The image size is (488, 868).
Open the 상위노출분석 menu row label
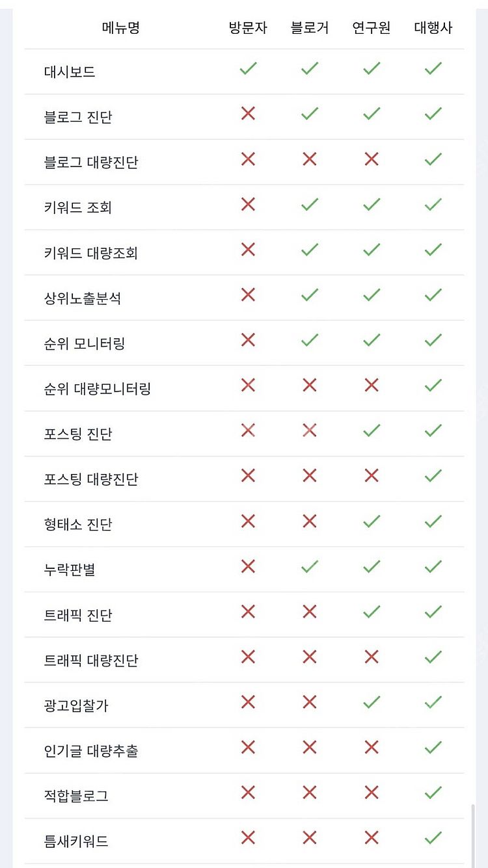[x=83, y=298]
